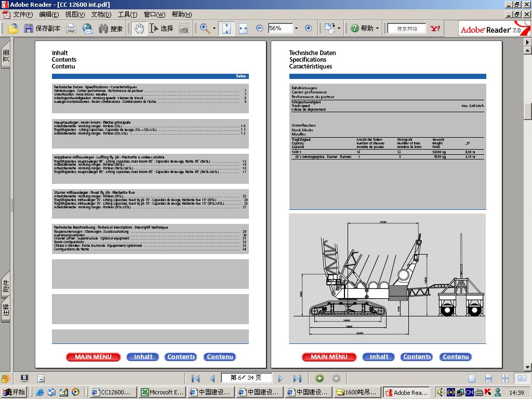Click the Help question mark icon
This screenshot has height=399, width=532.
[x=354, y=28]
